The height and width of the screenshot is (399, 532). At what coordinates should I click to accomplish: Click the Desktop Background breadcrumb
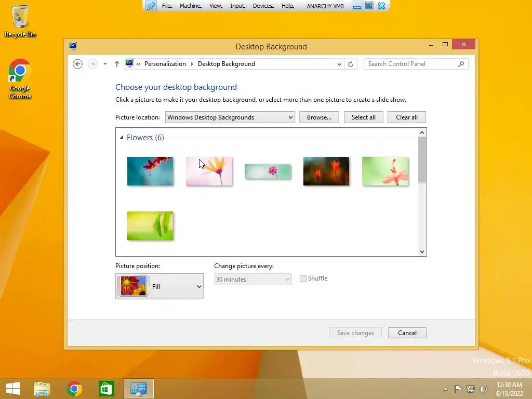227,64
